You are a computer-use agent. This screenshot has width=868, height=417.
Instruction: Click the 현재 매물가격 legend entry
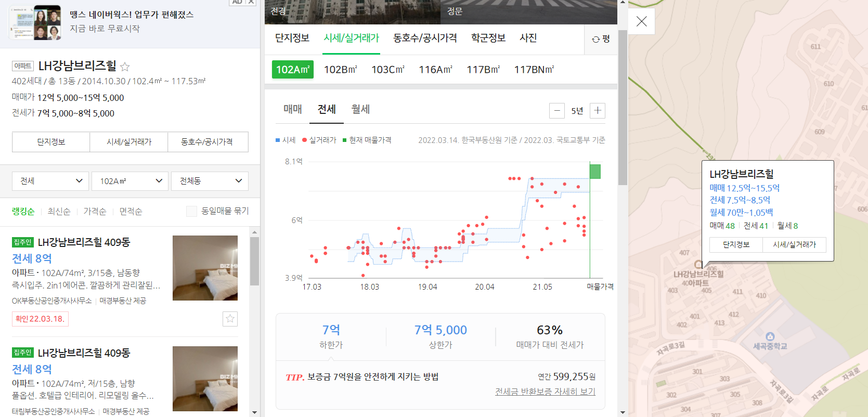[367, 140]
